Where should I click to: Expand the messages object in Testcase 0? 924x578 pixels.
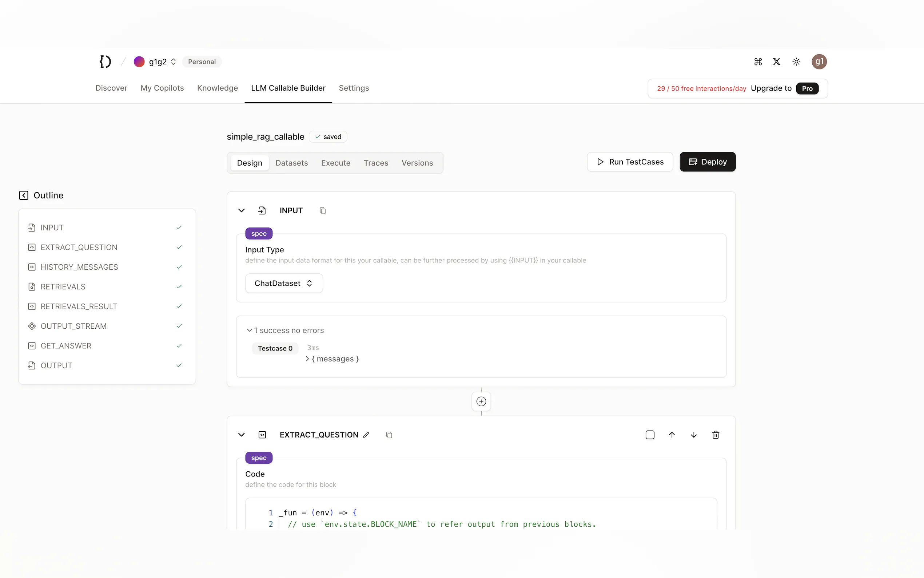tap(307, 359)
